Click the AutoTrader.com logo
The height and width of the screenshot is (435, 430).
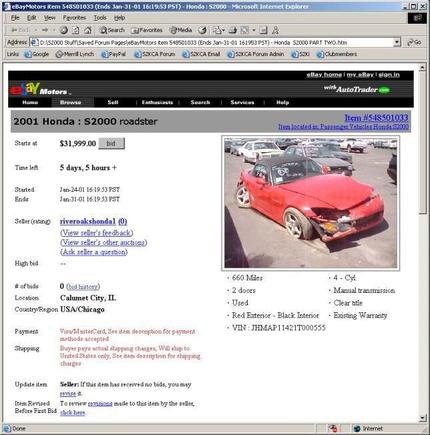coord(357,89)
